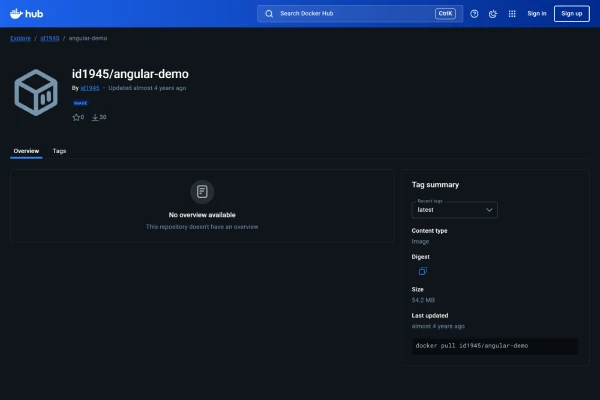
Task: Click the Sign up button
Action: click(572, 14)
